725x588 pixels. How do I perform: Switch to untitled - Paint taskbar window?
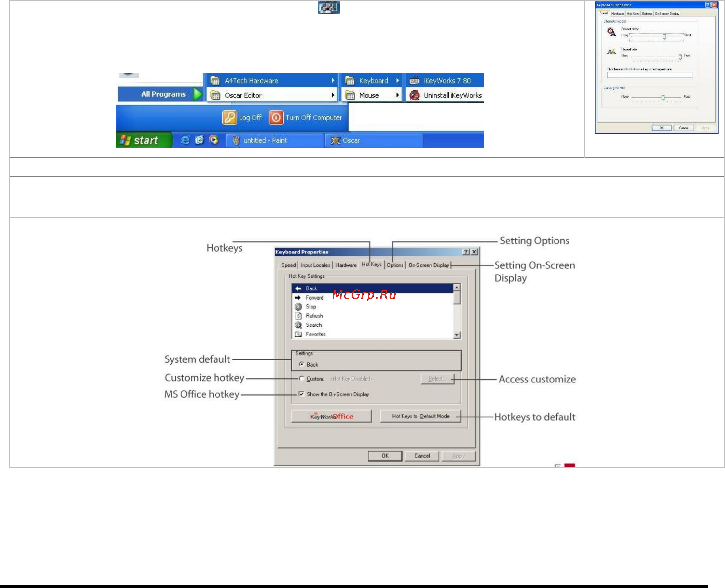click(274, 140)
